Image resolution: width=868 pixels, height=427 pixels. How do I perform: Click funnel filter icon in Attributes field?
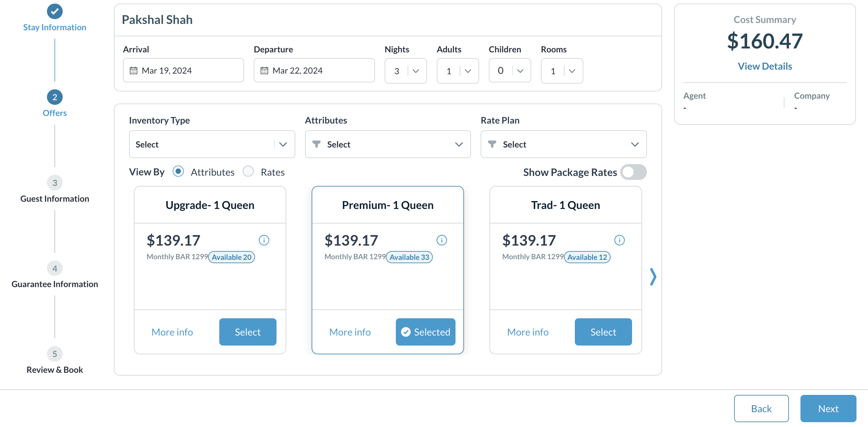(x=316, y=144)
